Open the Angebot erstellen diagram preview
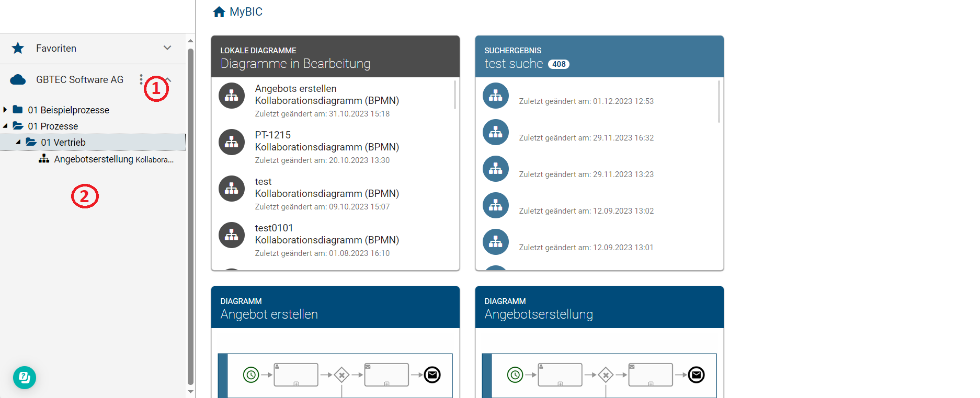Screen dimensions: 980x398 [x=335, y=373]
